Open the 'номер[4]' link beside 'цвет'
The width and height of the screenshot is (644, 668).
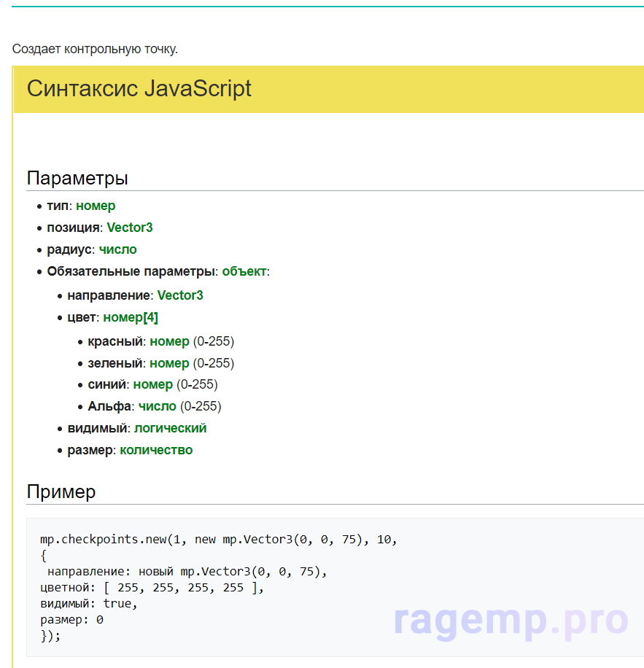(131, 317)
